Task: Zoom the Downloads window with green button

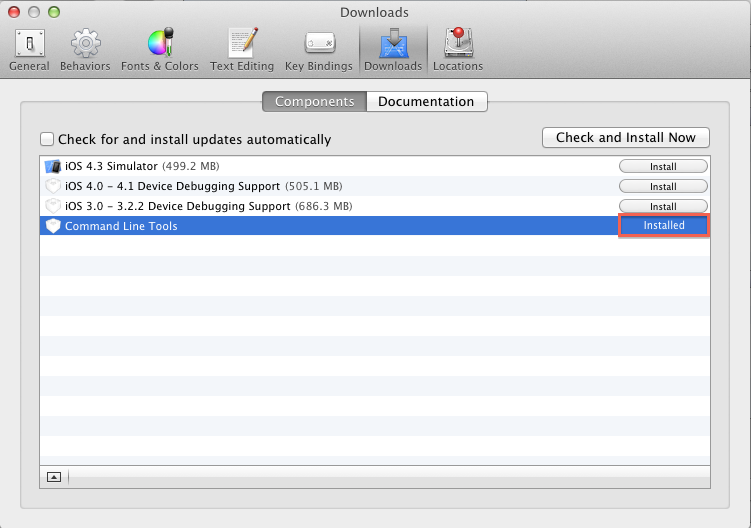Action: tap(54, 12)
